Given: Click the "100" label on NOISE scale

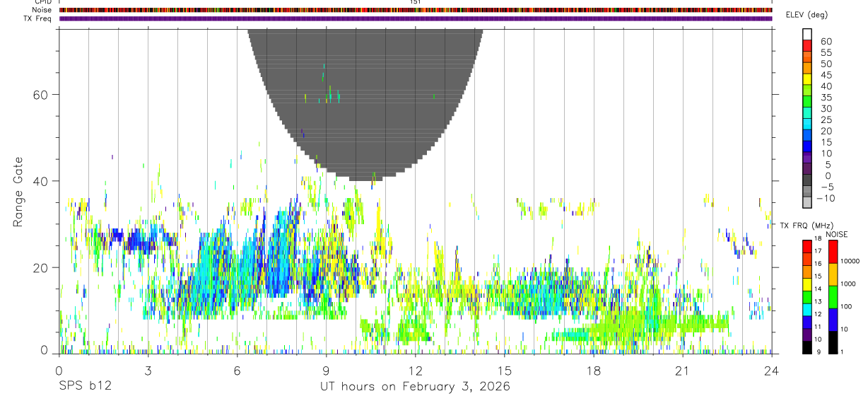Looking at the screenshot, I should tap(845, 307).
